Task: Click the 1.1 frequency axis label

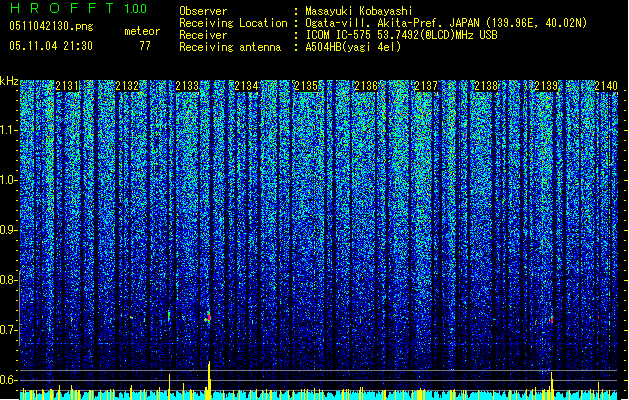Action: [x=9, y=130]
